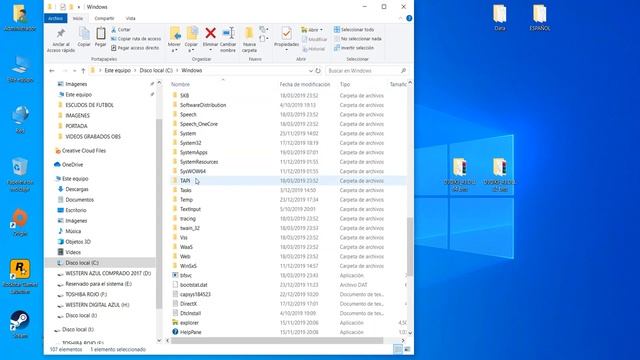
Task: Select the Data folder on desktop
Action: click(x=500, y=18)
